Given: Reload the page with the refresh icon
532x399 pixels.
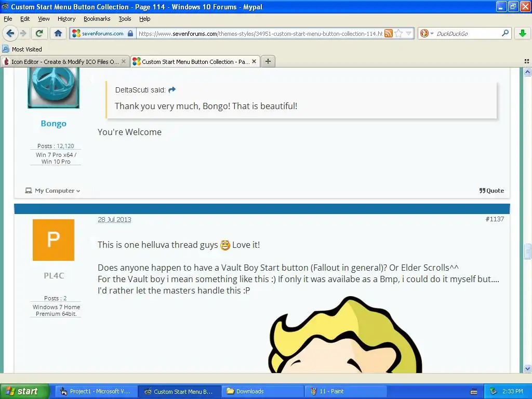Looking at the screenshot, I should tap(39, 33).
